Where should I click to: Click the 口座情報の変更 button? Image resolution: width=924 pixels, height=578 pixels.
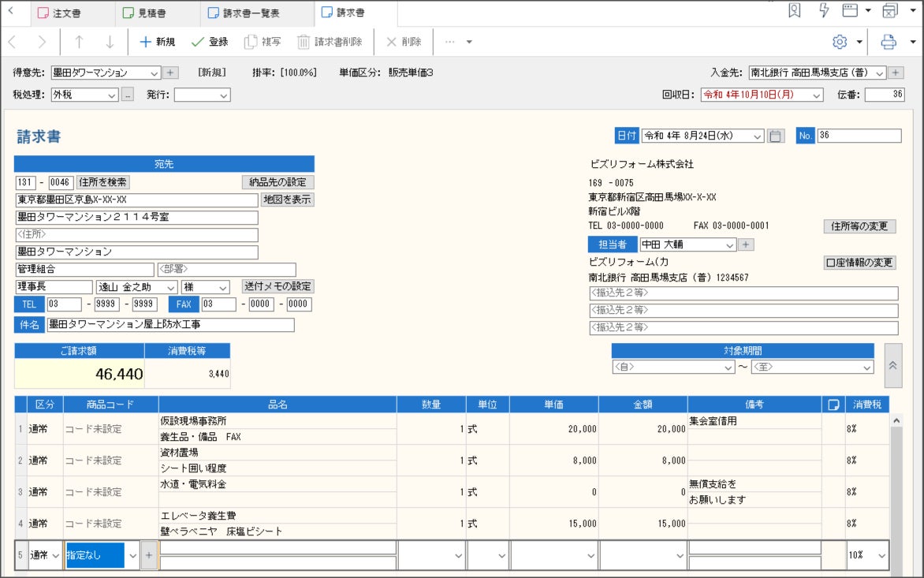pyautogui.click(x=859, y=263)
